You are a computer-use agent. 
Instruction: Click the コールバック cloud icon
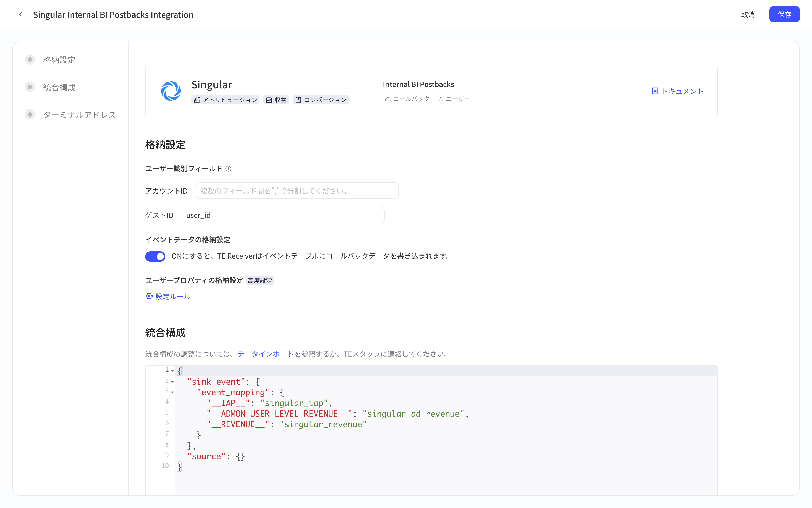click(388, 99)
